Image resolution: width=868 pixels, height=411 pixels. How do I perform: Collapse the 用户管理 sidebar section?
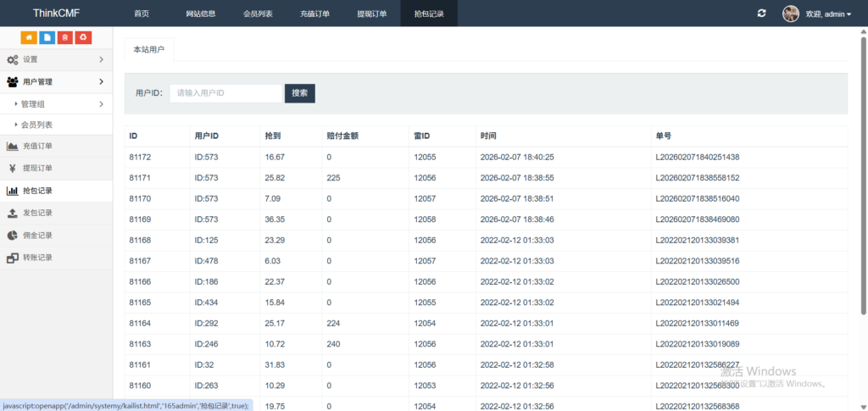click(56, 81)
